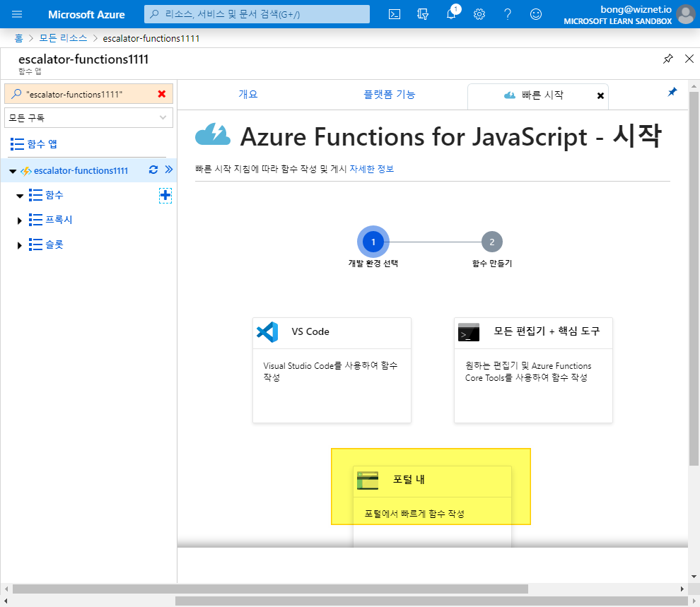Click the bong@wiznet.io account label
Screen dimensions: 700x607
[x=636, y=9]
